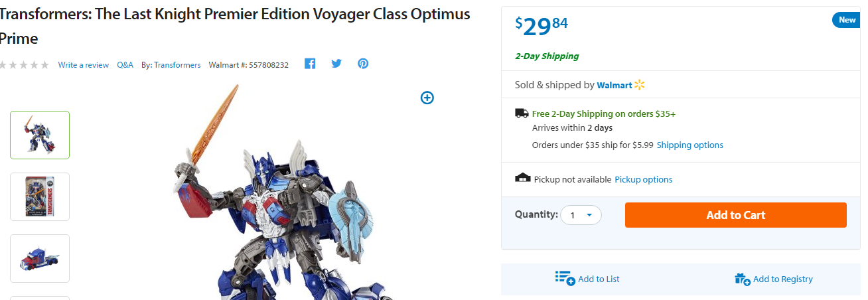This screenshot has height=300, width=868.
Task: Share product on Facebook icon
Action: (310, 64)
